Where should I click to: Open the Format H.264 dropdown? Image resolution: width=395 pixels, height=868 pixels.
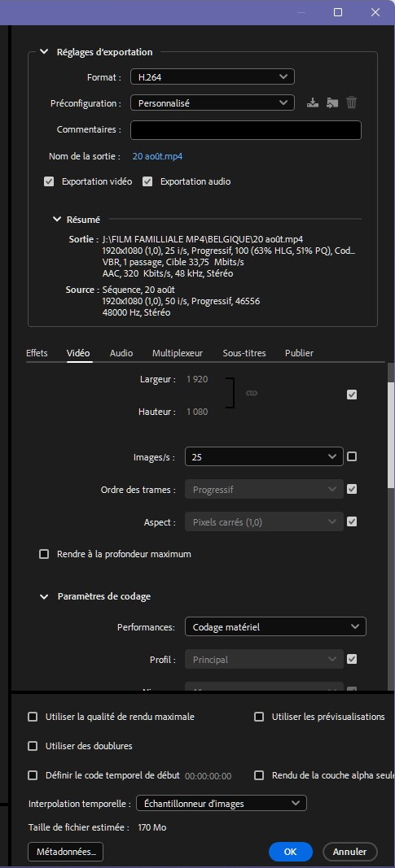tap(213, 76)
